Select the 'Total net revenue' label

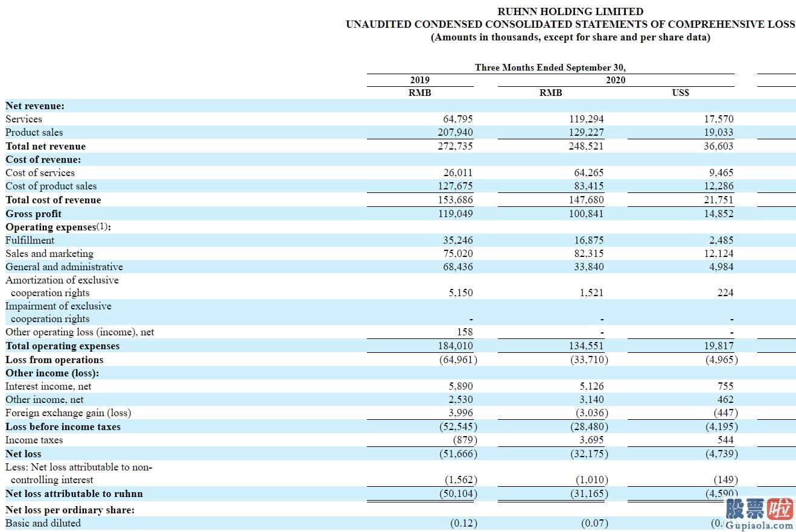pyautogui.click(x=46, y=147)
